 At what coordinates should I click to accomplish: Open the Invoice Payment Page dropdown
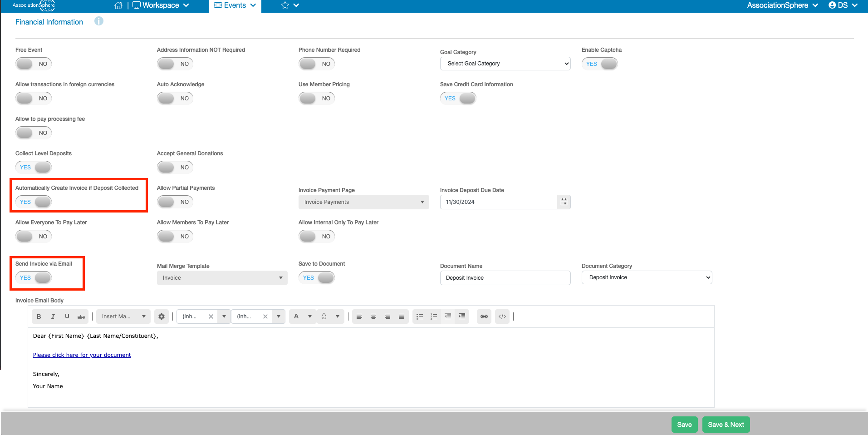click(364, 202)
